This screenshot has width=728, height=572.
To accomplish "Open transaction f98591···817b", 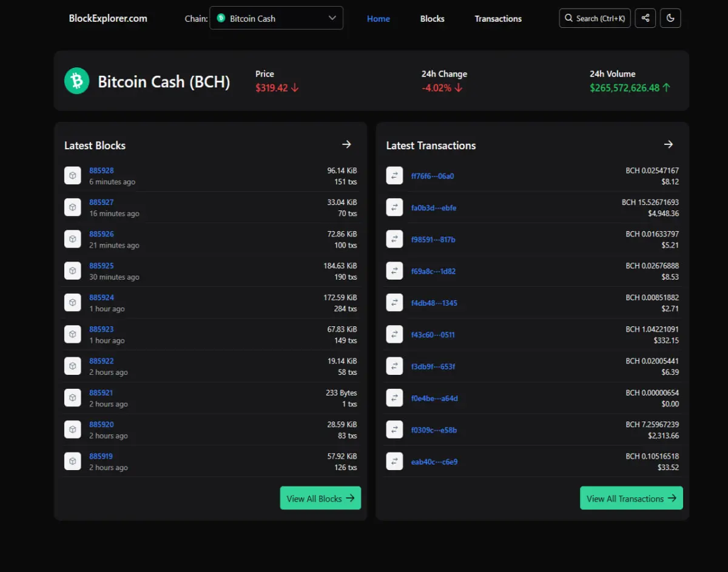I will [433, 240].
